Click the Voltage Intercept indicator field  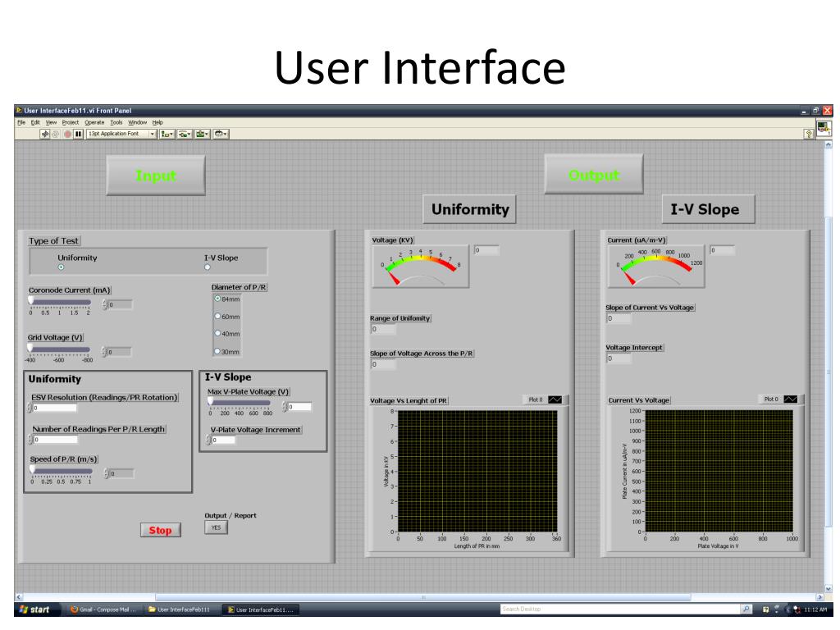619,359
